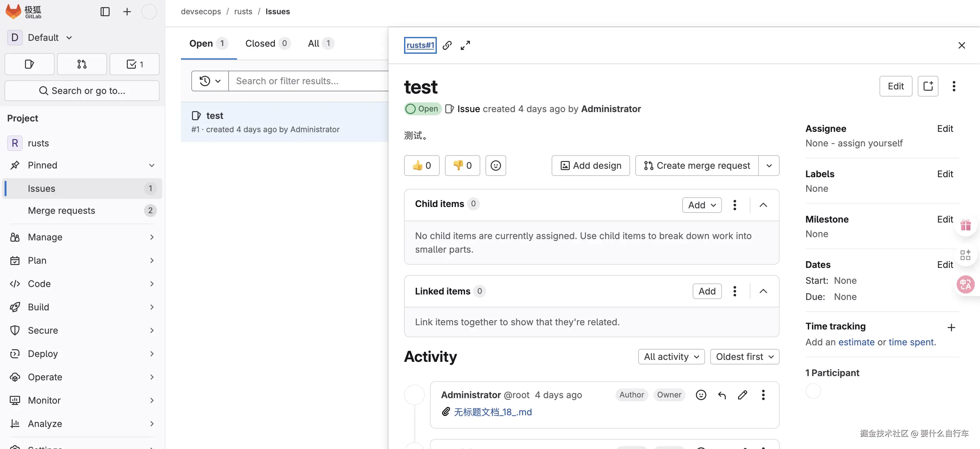Screen dimensions: 980x449
Task: Click the pencil edit comment icon
Action: [742, 395]
